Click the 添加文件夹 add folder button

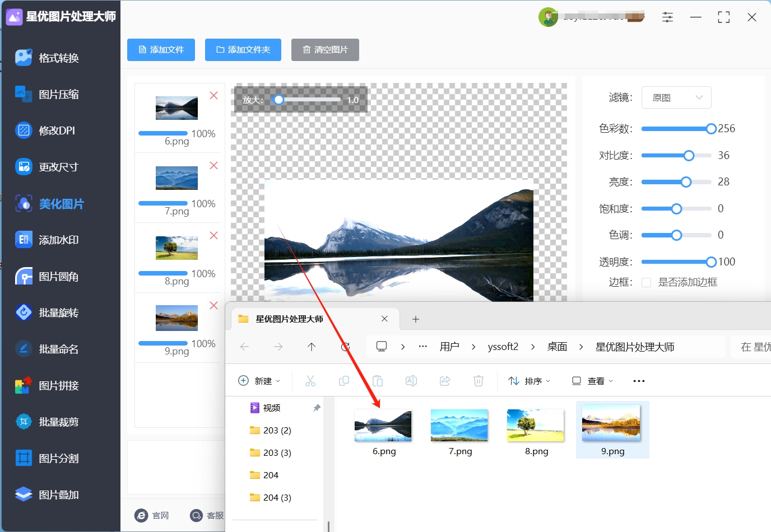pos(243,50)
